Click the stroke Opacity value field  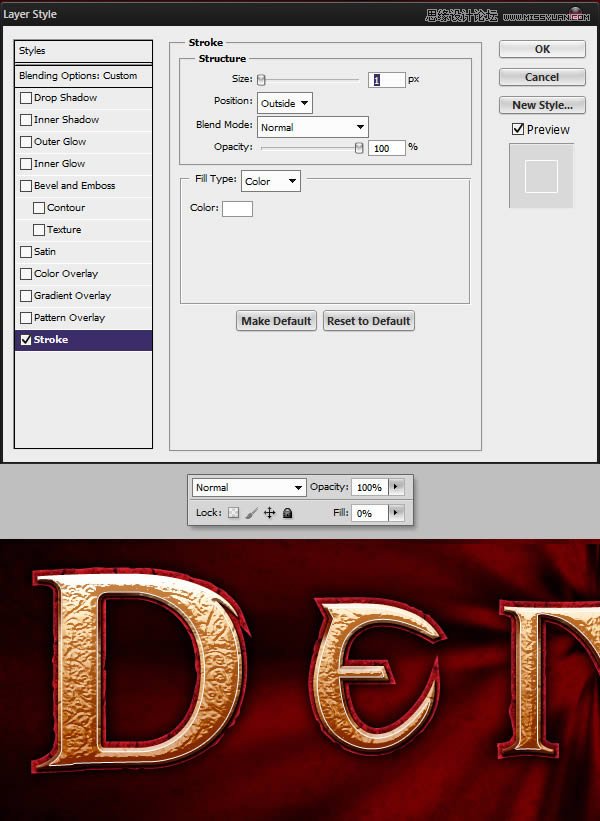[386, 148]
